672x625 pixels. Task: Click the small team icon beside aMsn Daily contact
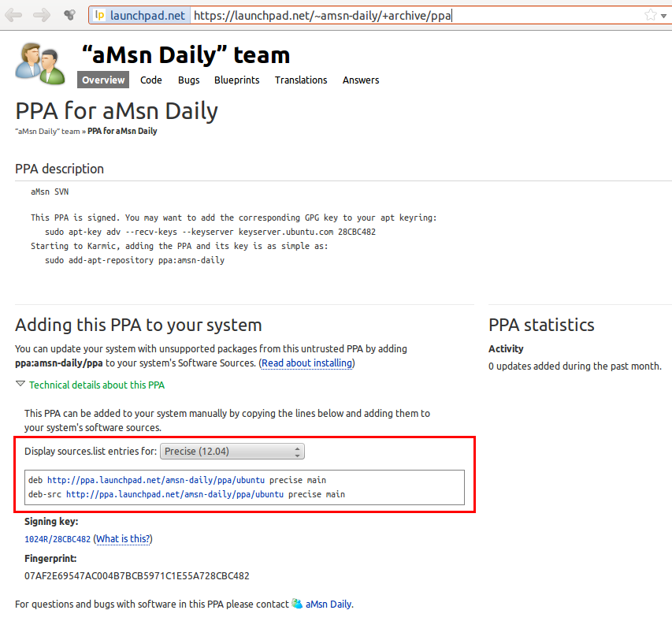point(297,604)
